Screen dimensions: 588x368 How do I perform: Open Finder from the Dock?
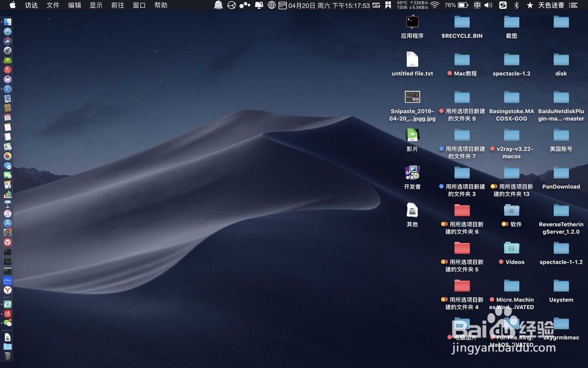pyautogui.click(x=8, y=22)
